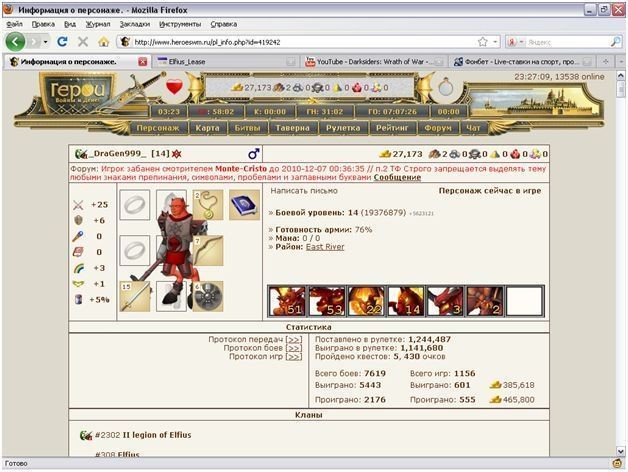Open the amulet artifact slot
628x472 pixels.
pyautogui.click(x=208, y=205)
